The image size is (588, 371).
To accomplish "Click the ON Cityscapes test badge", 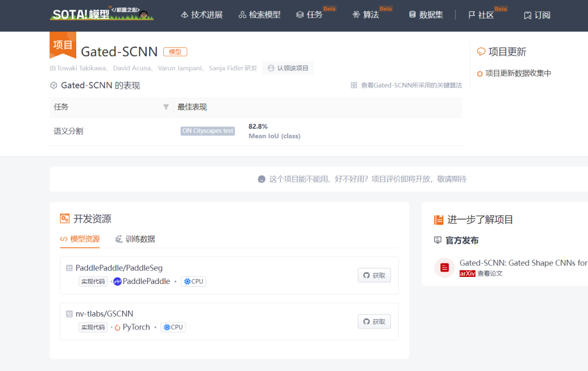I will pyautogui.click(x=207, y=131).
